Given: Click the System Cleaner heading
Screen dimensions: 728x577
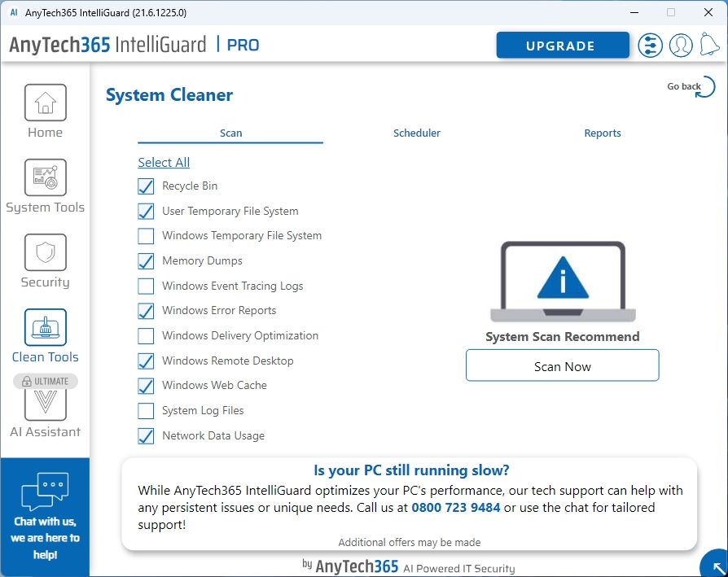Looking at the screenshot, I should tap(169, 94).
